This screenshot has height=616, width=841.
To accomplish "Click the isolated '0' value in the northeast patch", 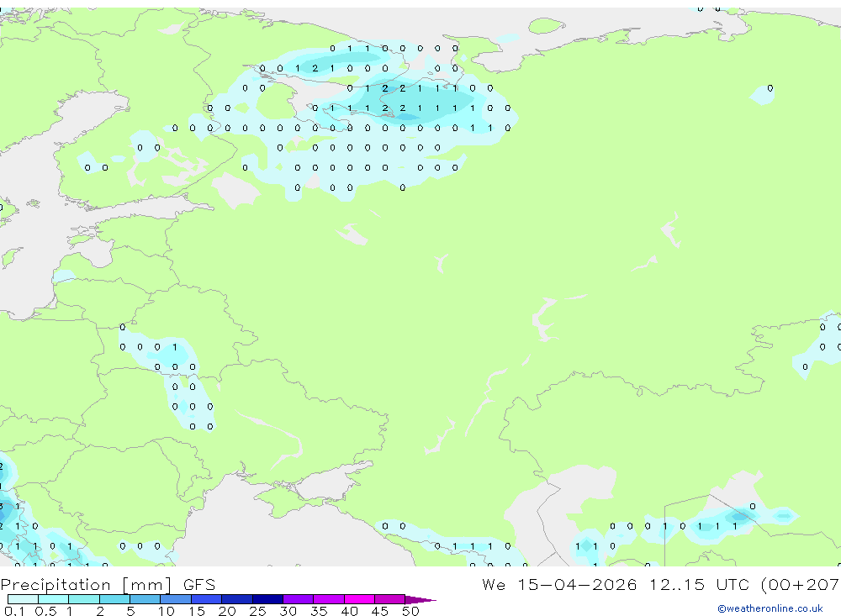I will point(770,88).
